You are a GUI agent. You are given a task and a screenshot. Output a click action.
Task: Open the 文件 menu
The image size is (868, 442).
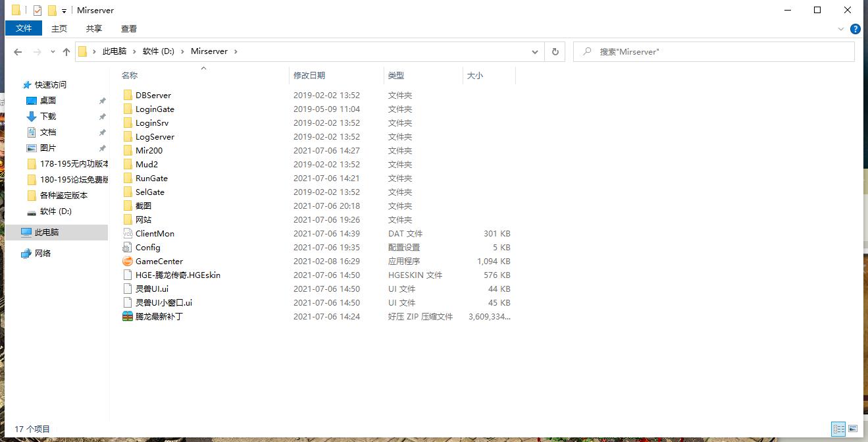pos(24,28)
